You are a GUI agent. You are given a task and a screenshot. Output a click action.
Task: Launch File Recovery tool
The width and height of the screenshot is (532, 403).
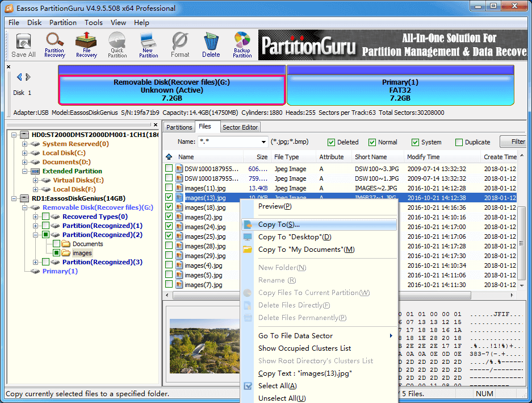(x=86, y=45)
